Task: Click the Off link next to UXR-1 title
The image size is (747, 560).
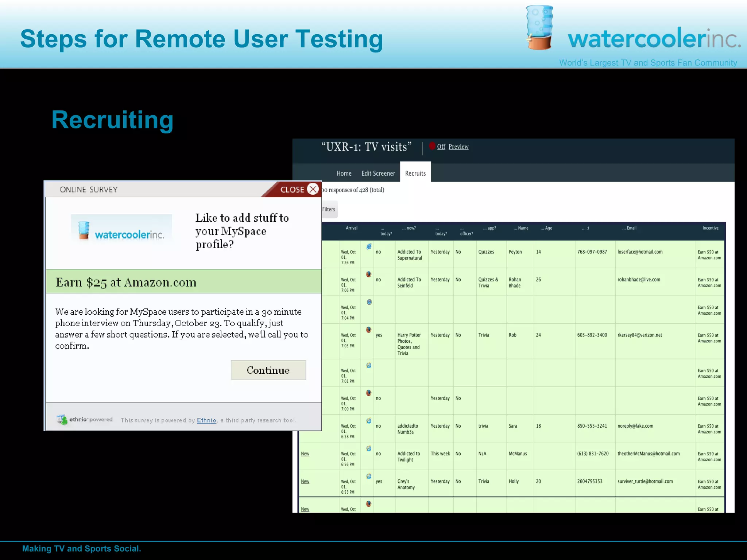Action: pyautogui.click(x=441, y=147)
